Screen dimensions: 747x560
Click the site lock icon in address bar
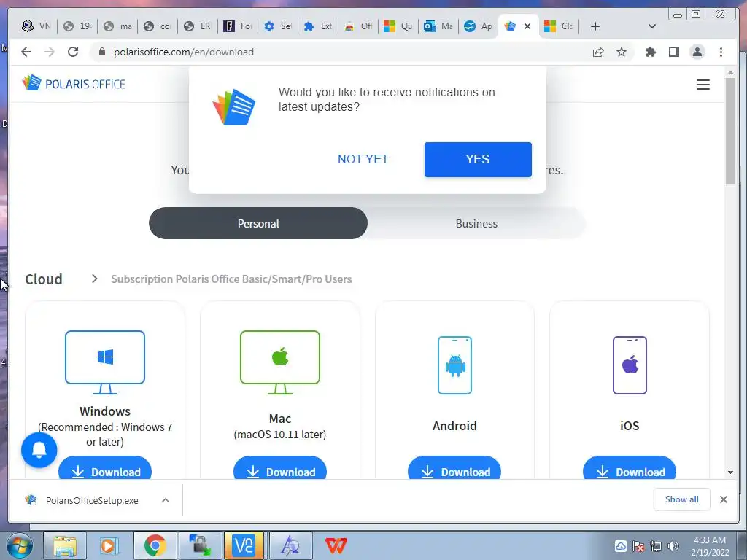pos(101,52)
